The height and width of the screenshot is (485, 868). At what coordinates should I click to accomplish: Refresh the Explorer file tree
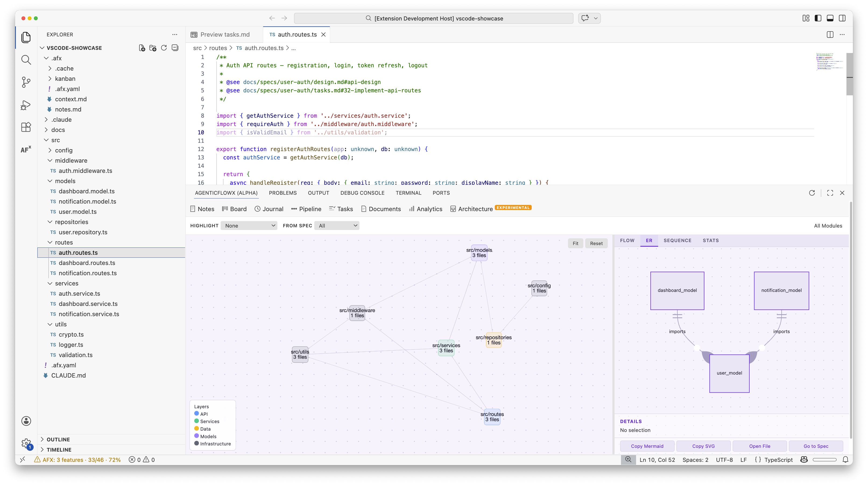[164, 48]
